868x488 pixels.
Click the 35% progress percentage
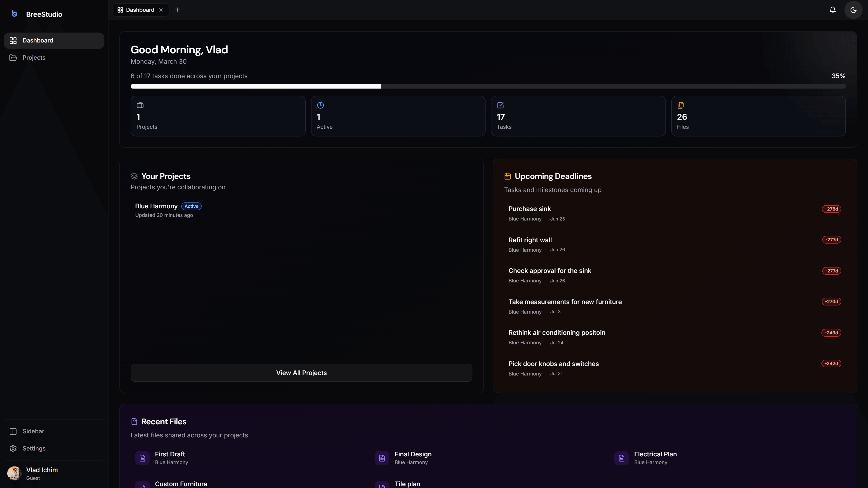[x=838, y=76]
